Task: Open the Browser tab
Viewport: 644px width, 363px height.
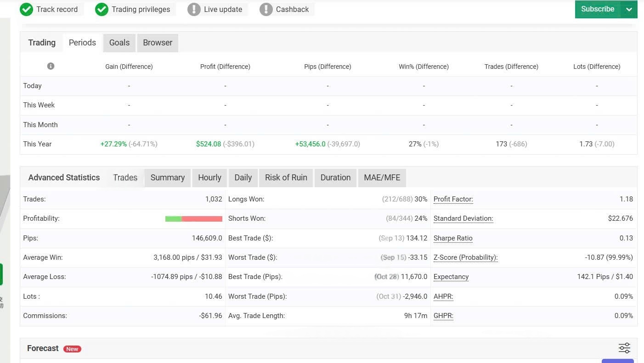Action: coord(158,43)
